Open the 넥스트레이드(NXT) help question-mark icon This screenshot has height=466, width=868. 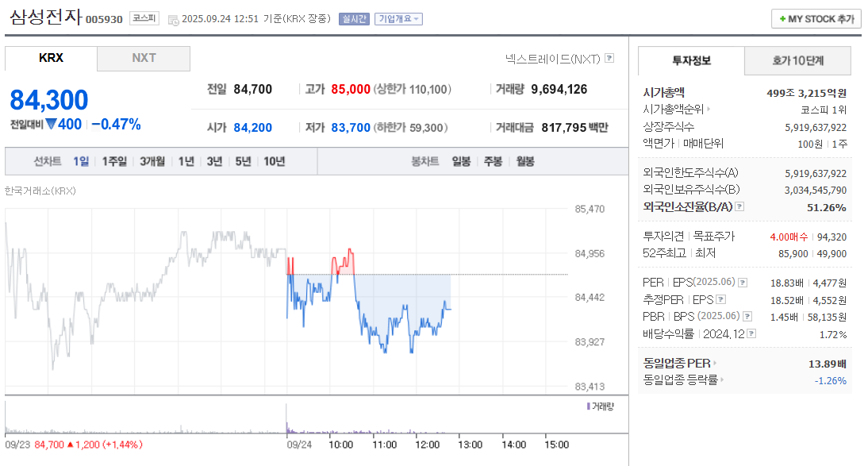pos(609,58)
